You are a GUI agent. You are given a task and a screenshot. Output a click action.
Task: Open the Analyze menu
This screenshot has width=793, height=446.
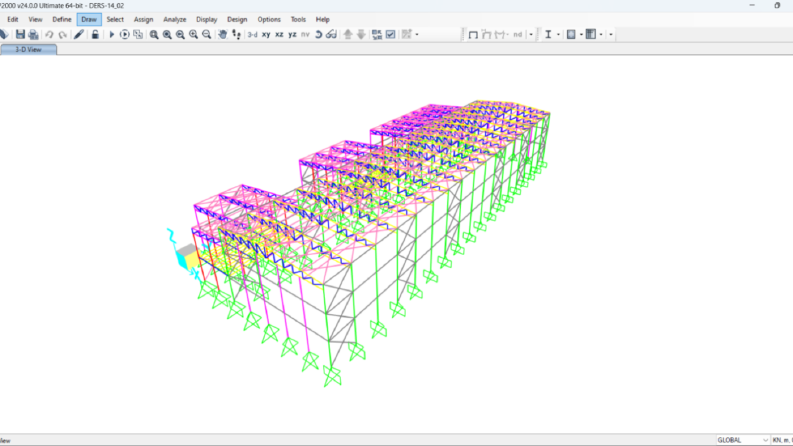coord(174,19)
